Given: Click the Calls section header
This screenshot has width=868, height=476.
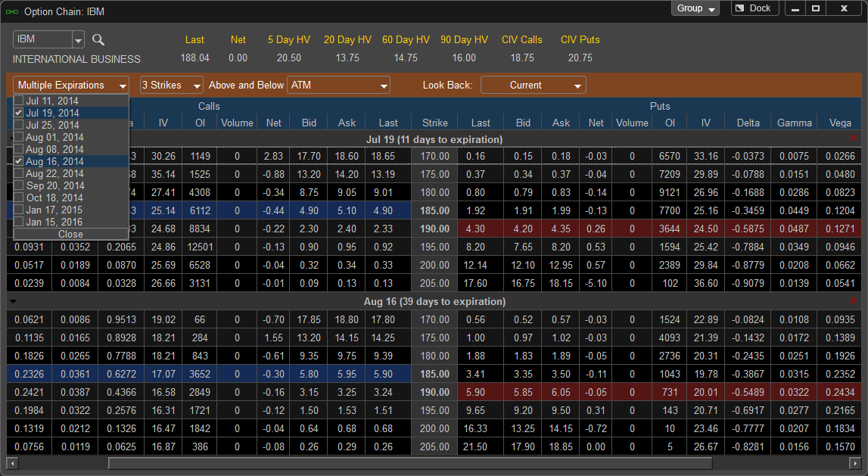Looking at the screenshot, I should tap(209, 106).
